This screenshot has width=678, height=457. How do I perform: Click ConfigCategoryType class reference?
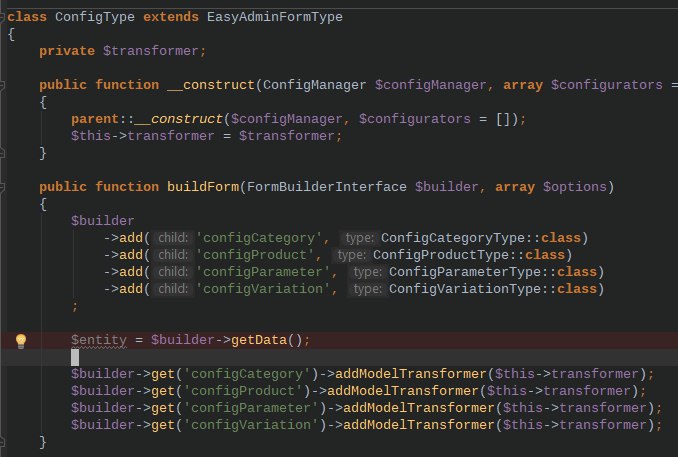click(453, 238)
